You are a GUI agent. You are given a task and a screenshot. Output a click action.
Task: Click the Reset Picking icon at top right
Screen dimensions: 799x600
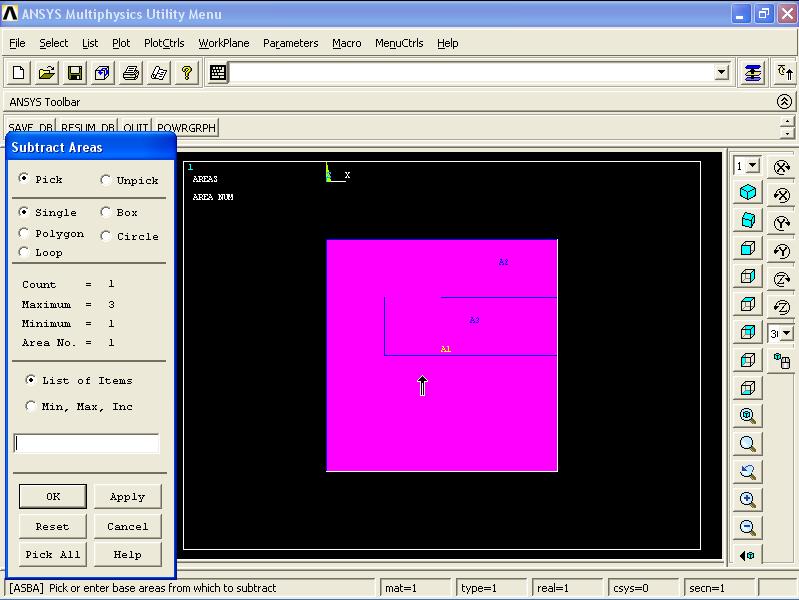click(x=785, y=73)
